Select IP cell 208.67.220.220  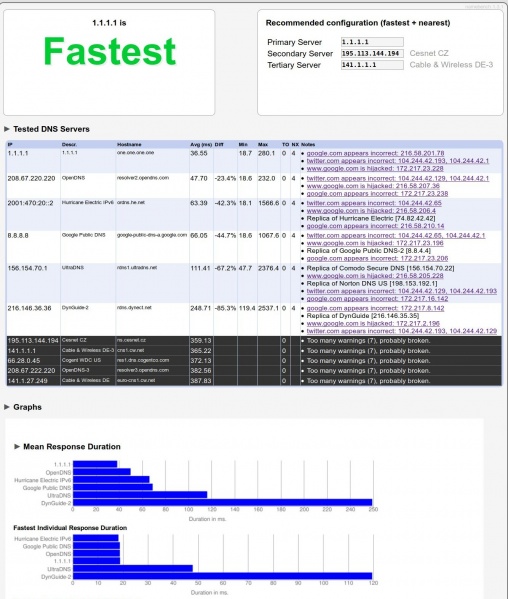31,178
